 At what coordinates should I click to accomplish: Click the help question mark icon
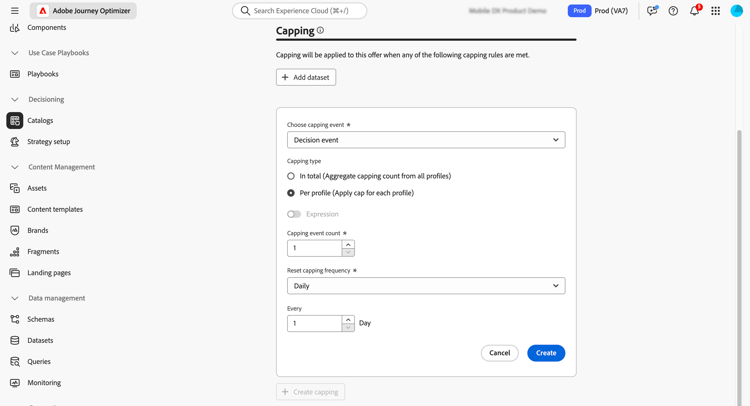coord(673,11)
